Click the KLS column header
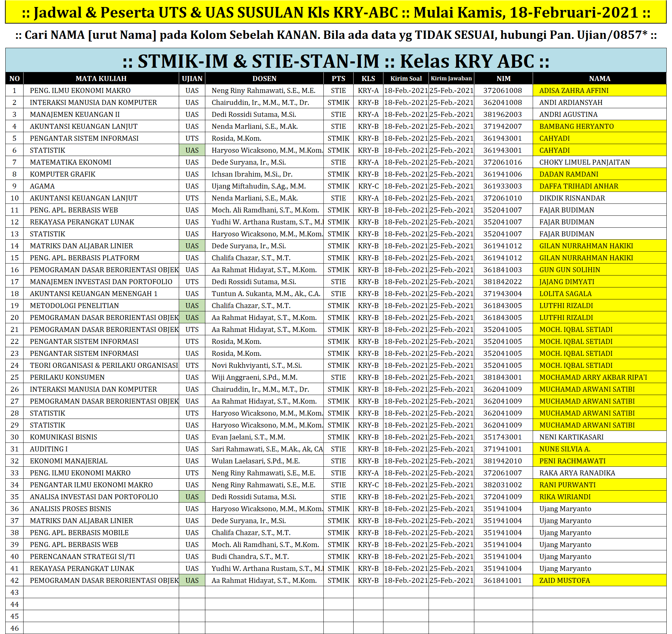The image size is (672, 634). pyautogui.click(x=368, y=78)
